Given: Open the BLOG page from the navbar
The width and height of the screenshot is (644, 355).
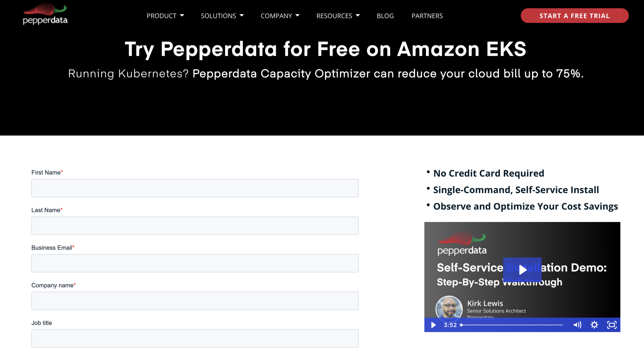Looking at the screenshot, I should click(x=385, y=16).
